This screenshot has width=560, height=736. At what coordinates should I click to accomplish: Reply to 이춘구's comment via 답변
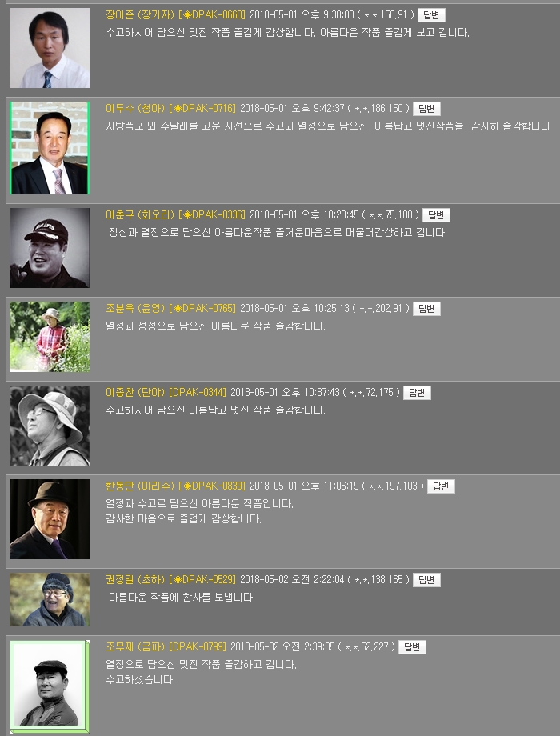click(436, 215)
